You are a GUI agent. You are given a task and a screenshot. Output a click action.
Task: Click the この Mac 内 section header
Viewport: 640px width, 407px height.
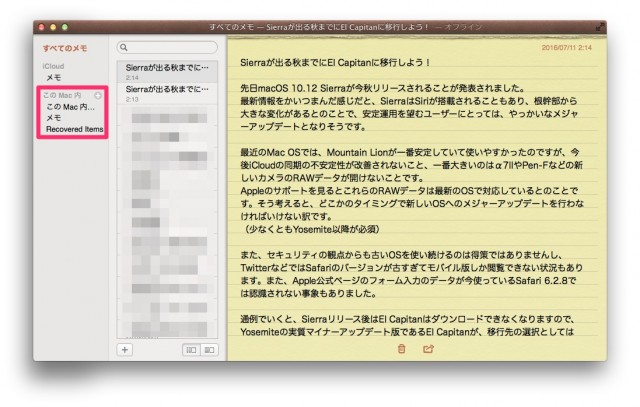tap(62, 96)
